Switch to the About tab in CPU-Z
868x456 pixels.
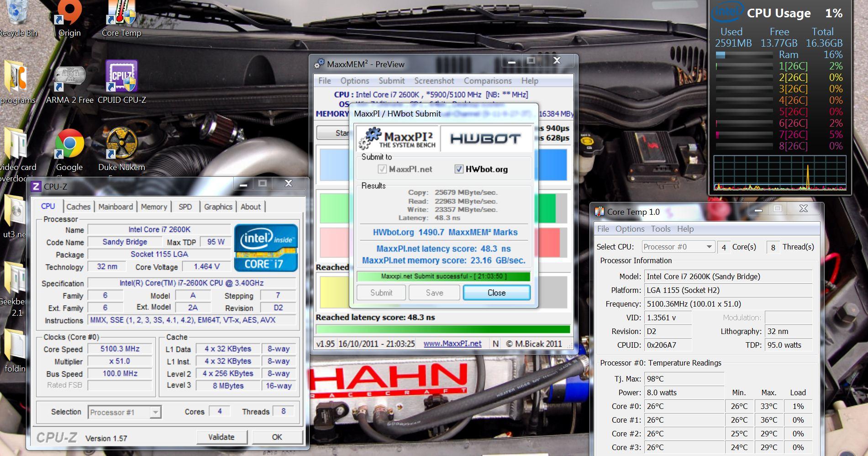tap(251, 207)
